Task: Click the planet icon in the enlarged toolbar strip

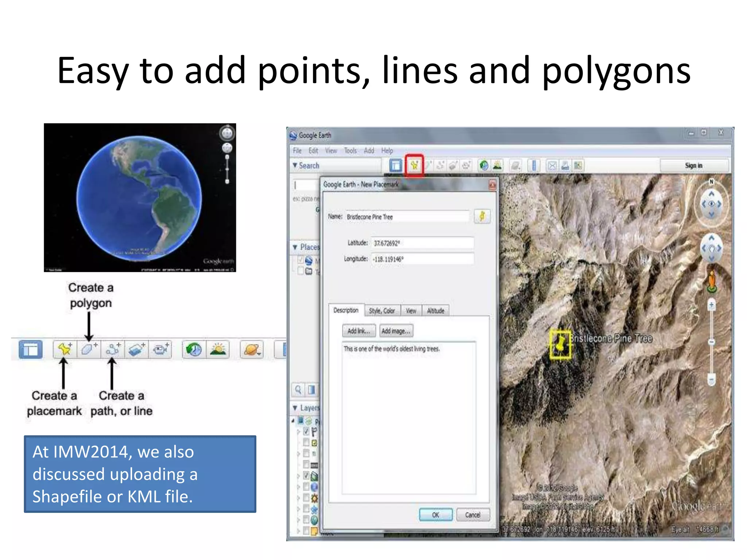Action: click(252, 349)
